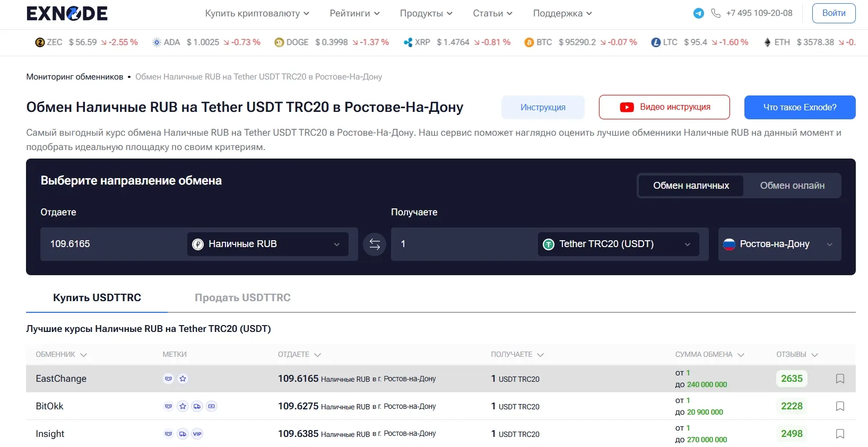Bookmark the EastChange exchanger
The width and height of the screenshot is (868, 447).
pos(840,379)
